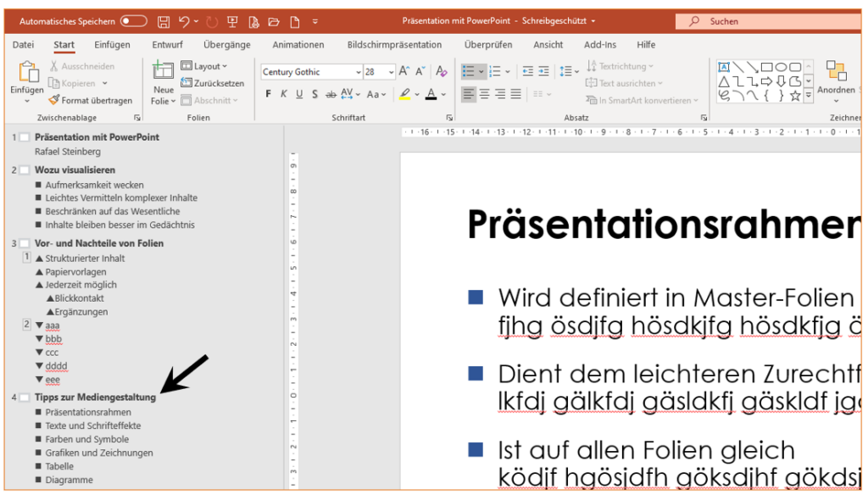Toggle italic (K) formatting
The image size is (868, 495).
284,94
